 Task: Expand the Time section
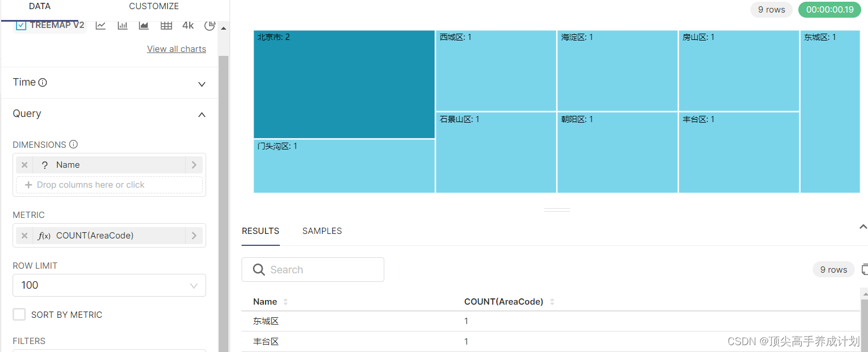pyautogui.click(x=201, y=83)
